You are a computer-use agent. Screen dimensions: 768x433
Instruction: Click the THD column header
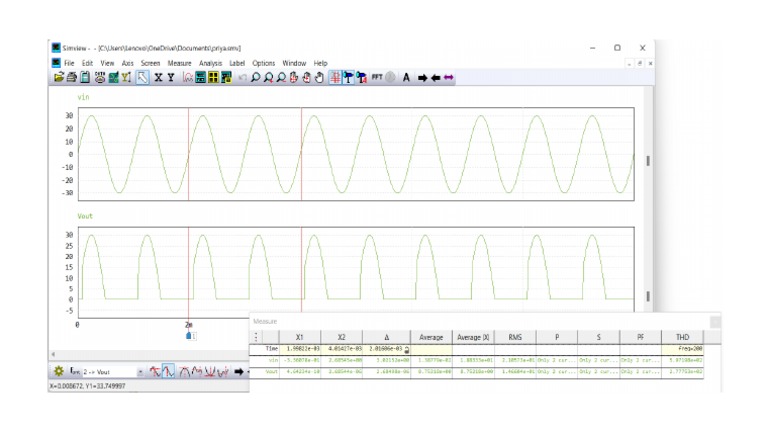coord(682,337)
